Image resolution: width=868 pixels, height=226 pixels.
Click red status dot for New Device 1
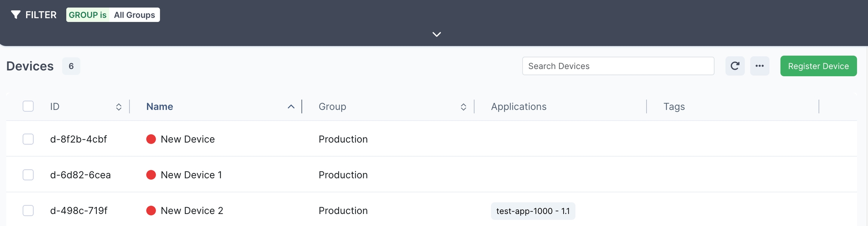click(x=151, y=175)
